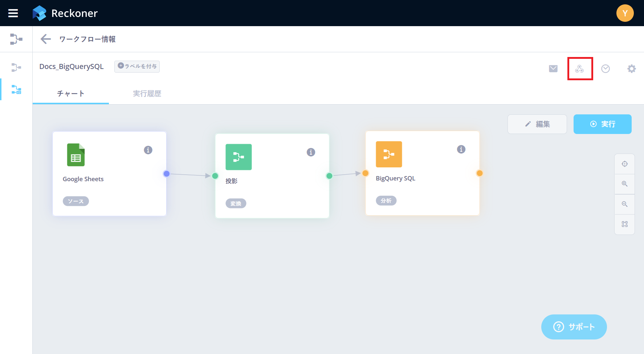Open the schedule clock icon
This screenshot has height=354, width=644.
point(605,69)
